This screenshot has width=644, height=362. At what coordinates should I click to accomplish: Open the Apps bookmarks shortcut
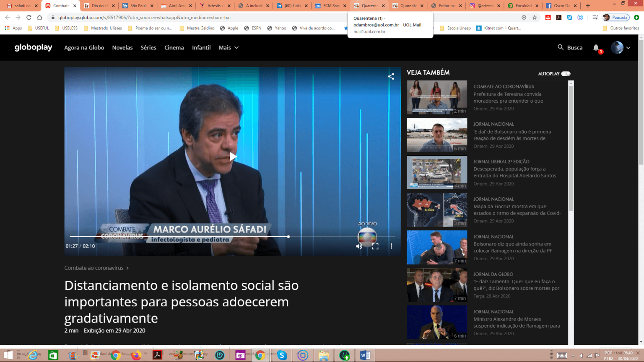[x=13, y=28]
